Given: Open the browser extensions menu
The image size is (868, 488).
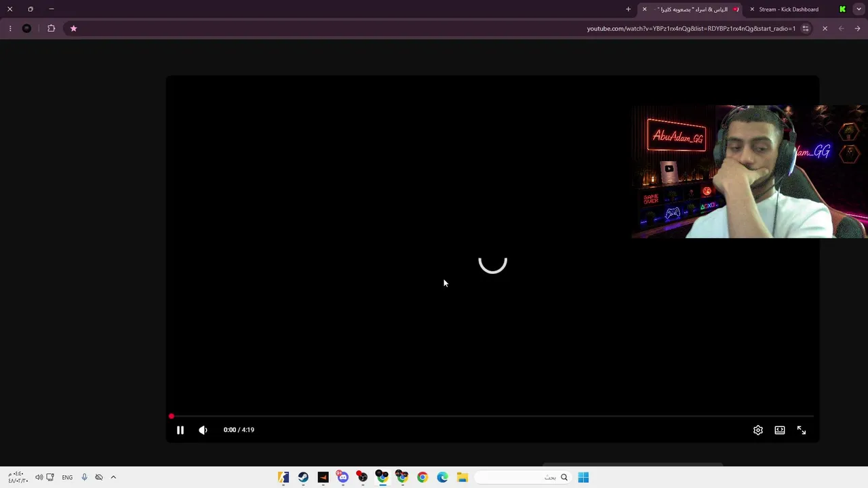Looking at the screenshot, I should point(51,28).
